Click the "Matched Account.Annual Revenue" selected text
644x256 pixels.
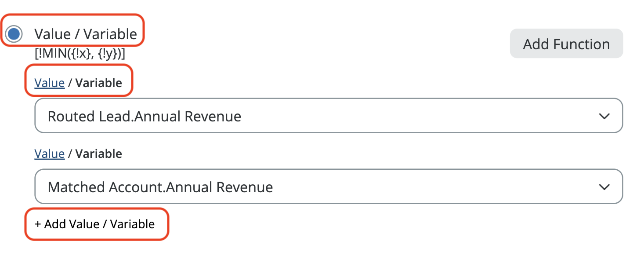coord(160,187)
